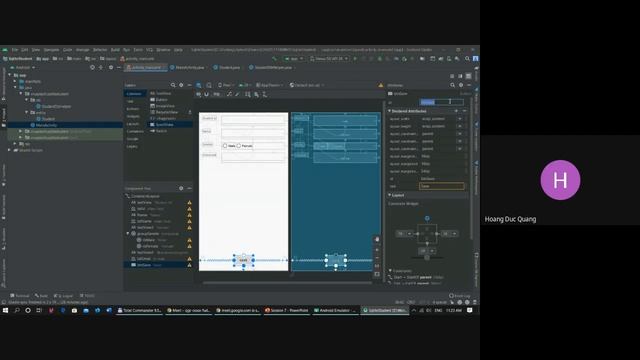The width and height of the screenshot is (640, 360).
Task: Open Component Tree settings gear
Action: [181, 189]
